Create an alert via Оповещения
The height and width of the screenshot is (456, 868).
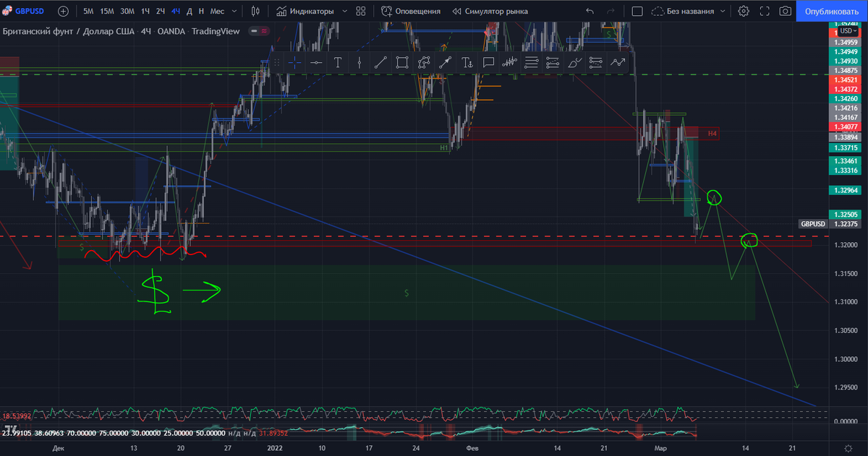point(411,11)
